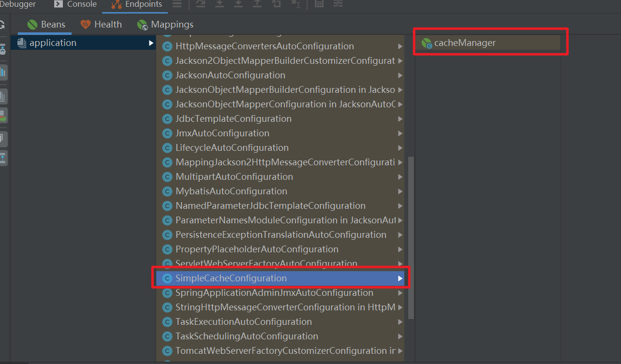Viewport: 621px width, 364px height.
Task: Expand arrow of SimpleCacheConfiguration row
Action: pyautogui.click(x=400, y=278)
